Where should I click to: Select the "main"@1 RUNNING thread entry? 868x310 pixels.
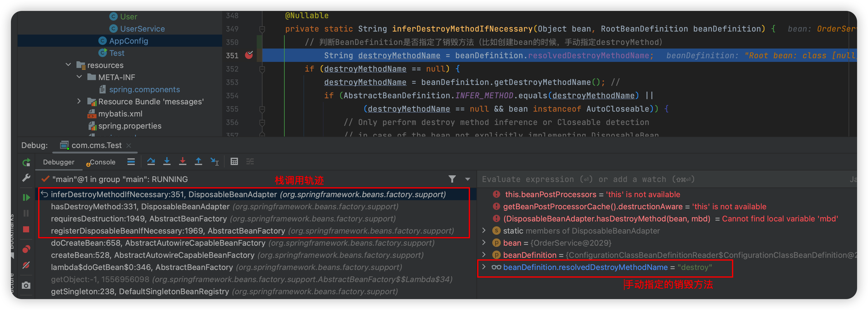point(120,179)
